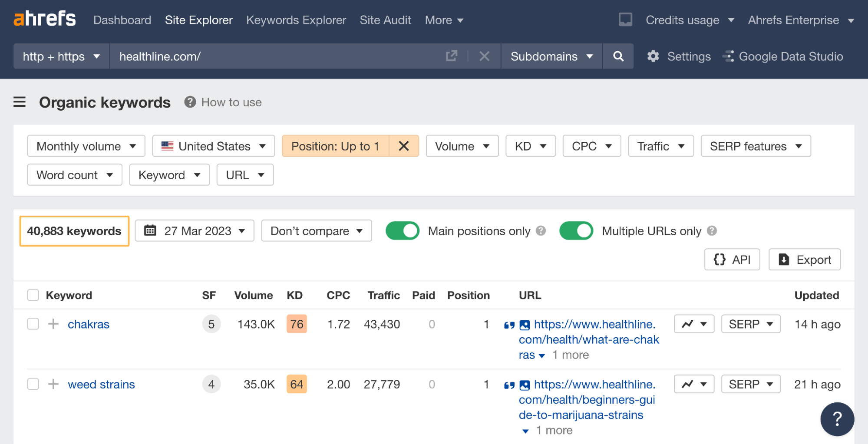The image size is (868, 444).
Task: Click the 40,883 keywords counter
Action: (74, 231)
